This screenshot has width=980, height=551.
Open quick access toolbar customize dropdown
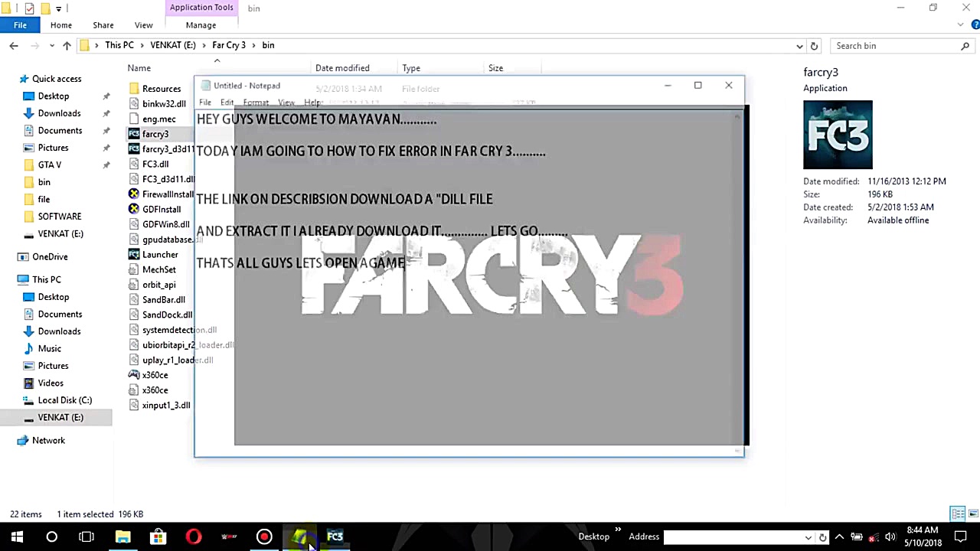coord(58,8)
